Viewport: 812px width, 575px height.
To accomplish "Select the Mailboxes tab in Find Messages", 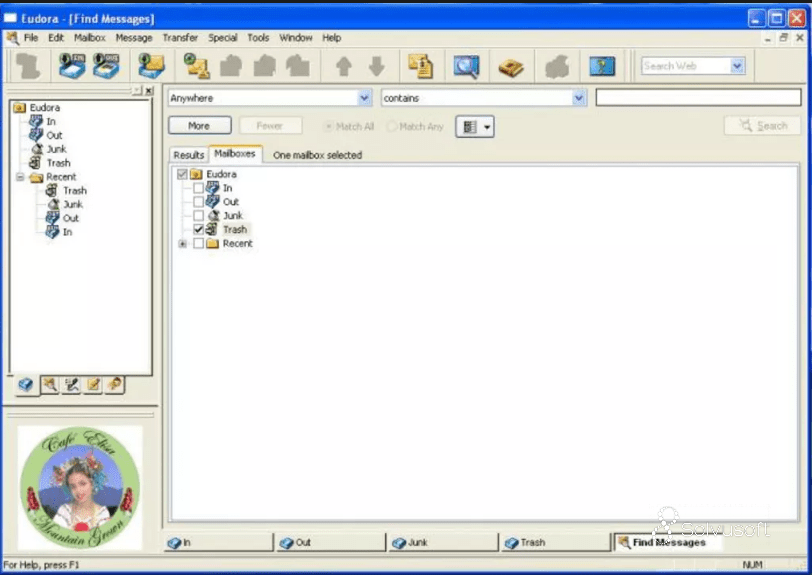I will [x=235, y=154].
